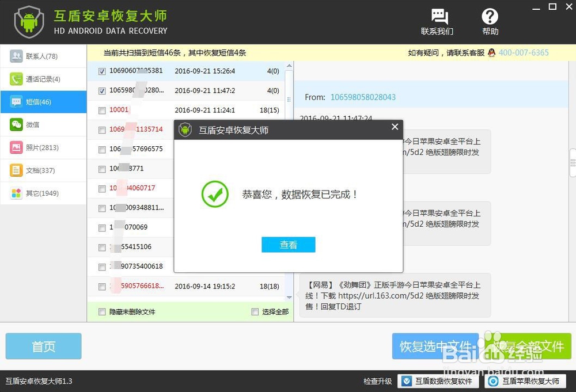
Task: Select the 其它(1949) colored squares icon
Action: [x=16, y=193]
